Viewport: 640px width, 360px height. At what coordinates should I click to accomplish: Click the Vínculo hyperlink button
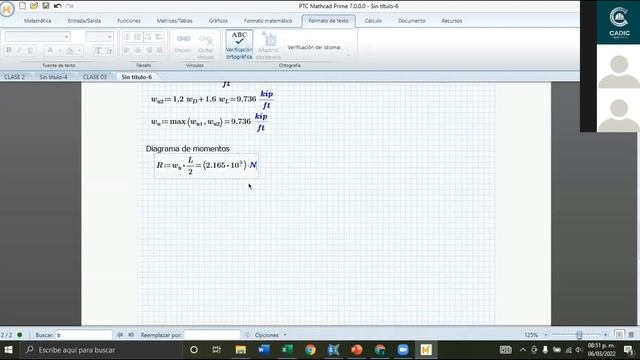point(183,44)
